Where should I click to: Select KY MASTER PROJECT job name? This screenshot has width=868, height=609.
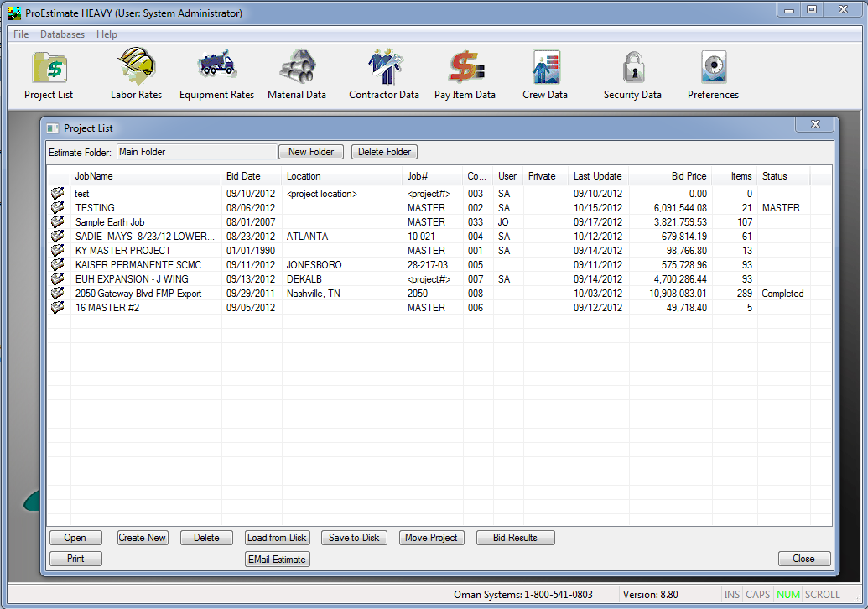click(x=123, y=250)
